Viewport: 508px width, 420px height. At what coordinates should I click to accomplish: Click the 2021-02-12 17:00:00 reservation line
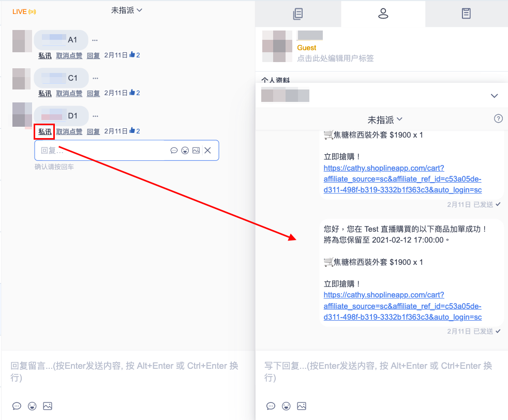click(387, 241)
